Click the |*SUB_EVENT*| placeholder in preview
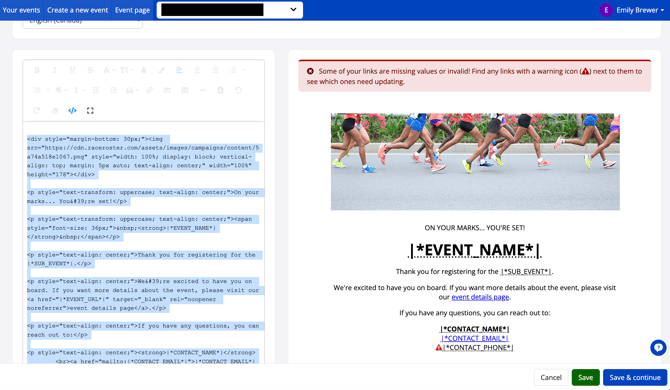670x390 pixels. (526, 272)
